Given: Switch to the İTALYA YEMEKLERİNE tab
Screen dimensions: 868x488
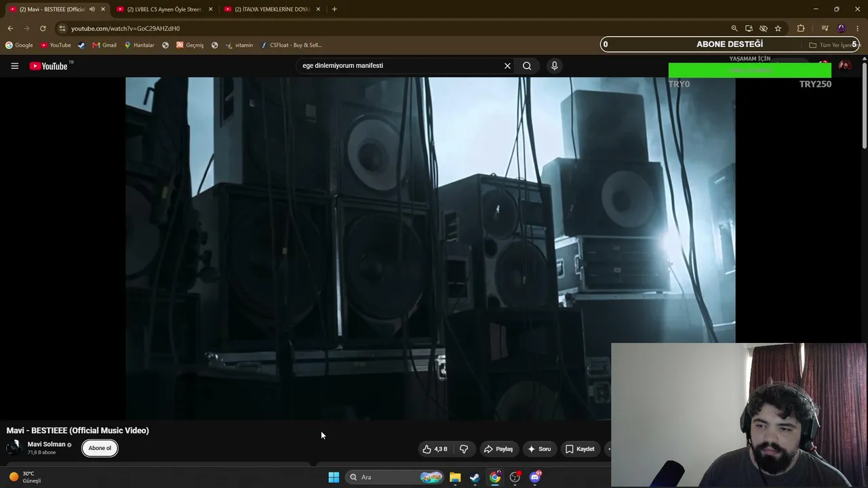Looking at the screenshot, I should tap(273, 9).
